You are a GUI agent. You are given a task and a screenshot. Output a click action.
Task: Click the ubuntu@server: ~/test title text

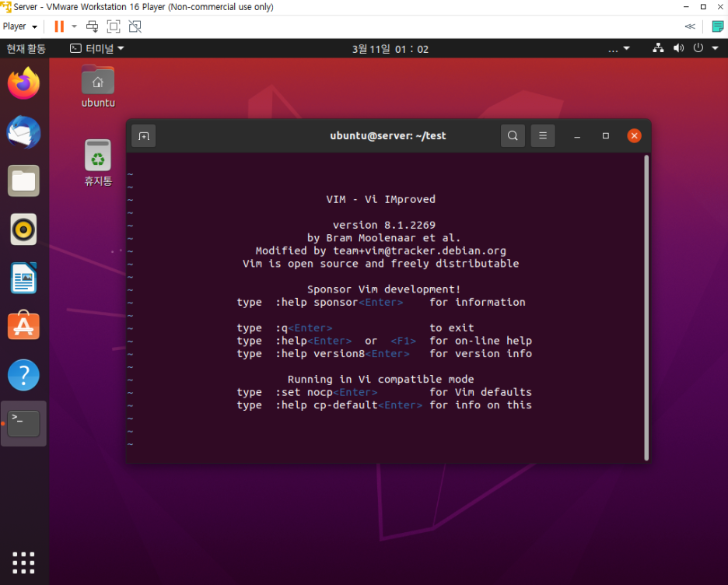pyautogui.click(x=387, y=135)
